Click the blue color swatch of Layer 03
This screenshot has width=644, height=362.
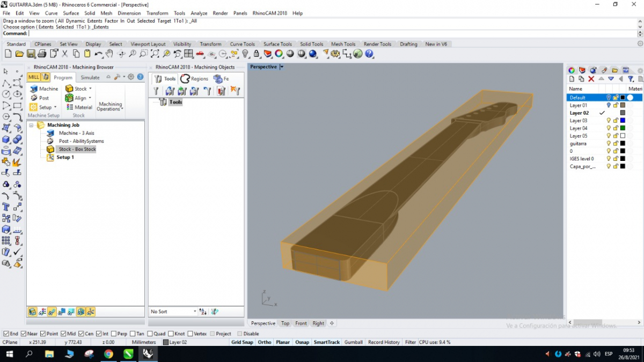point(623,121)
